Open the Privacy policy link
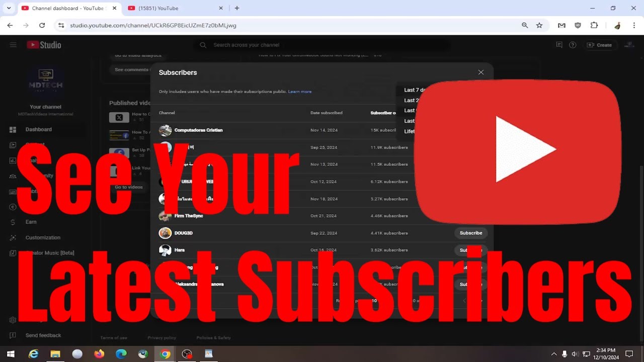644x362 pixels. tap(162, 338)
